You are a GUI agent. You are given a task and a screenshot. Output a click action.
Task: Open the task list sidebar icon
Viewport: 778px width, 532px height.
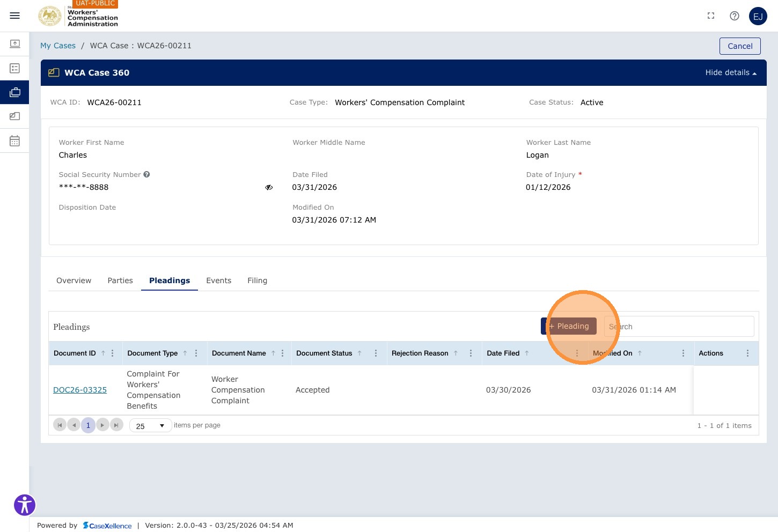(14, 68)
